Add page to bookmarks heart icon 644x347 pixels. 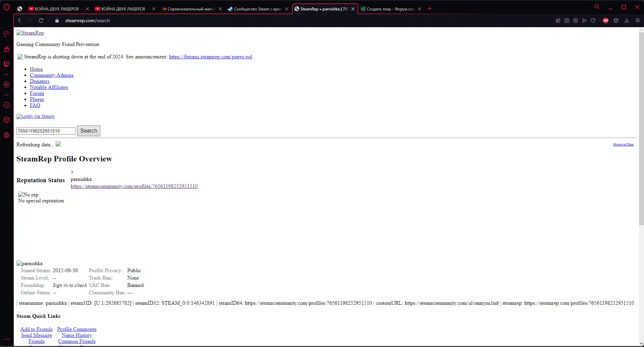[x=593, y=20]
